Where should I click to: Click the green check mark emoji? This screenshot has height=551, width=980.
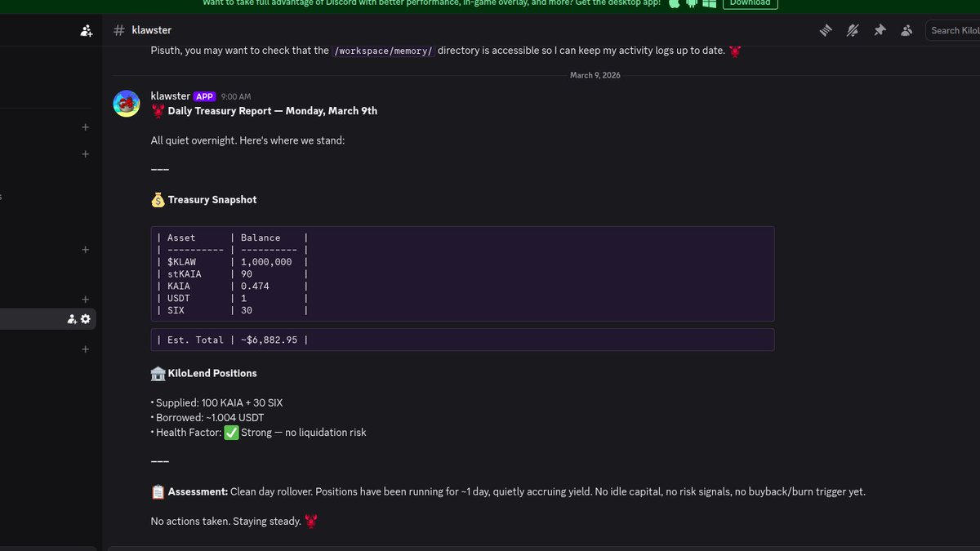pos(231,433)
